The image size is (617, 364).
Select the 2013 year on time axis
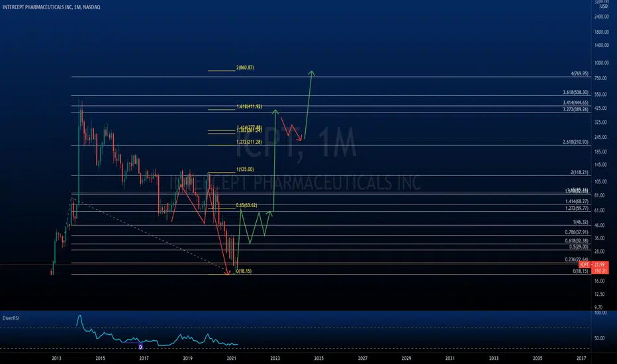point(56,358)
